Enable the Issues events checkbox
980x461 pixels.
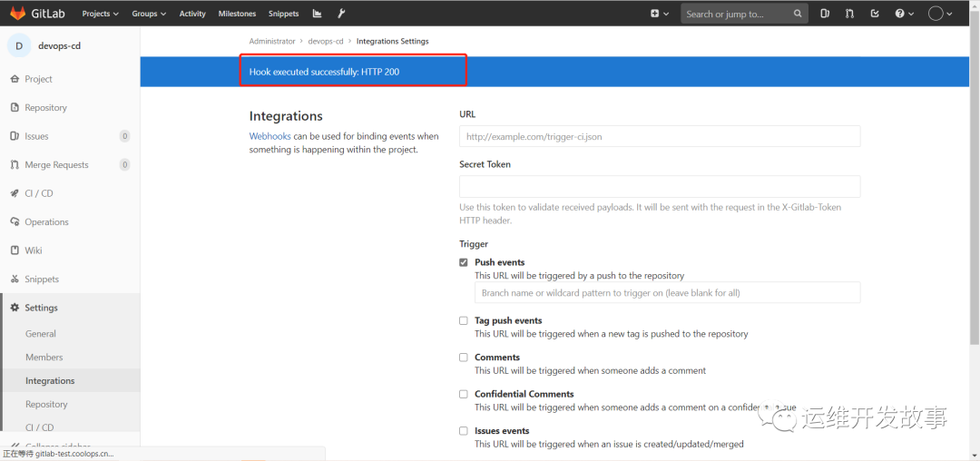click(x=463, y=431)
